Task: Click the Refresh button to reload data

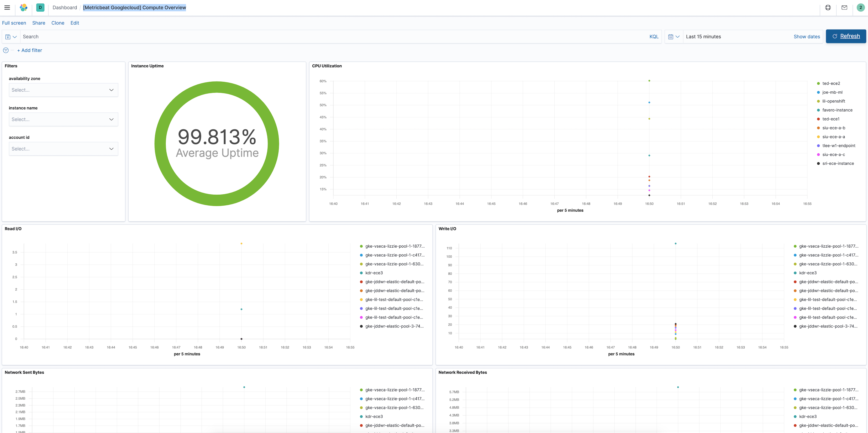Action: [x=846, y=36]
